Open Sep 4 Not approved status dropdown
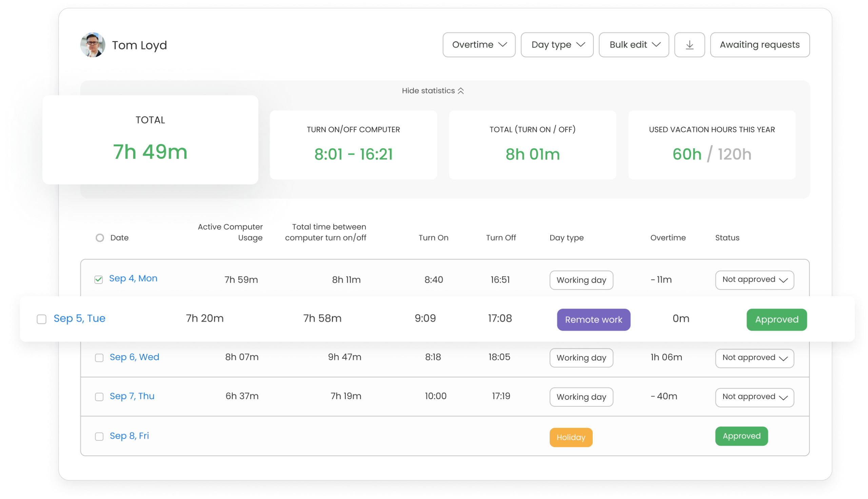The width and height of the screenshot is (868, 499). [754, 280]
